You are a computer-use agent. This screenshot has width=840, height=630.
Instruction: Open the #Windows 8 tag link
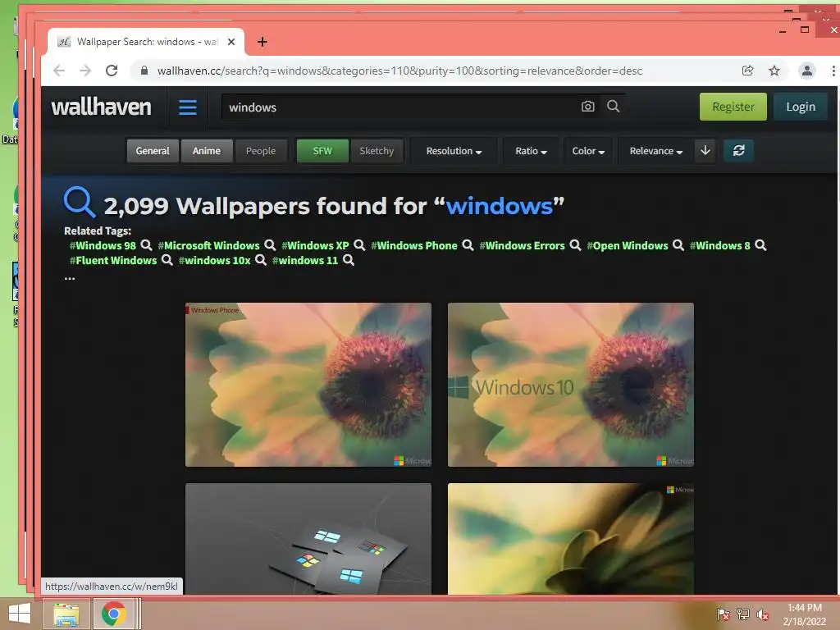tap(720, 245)
